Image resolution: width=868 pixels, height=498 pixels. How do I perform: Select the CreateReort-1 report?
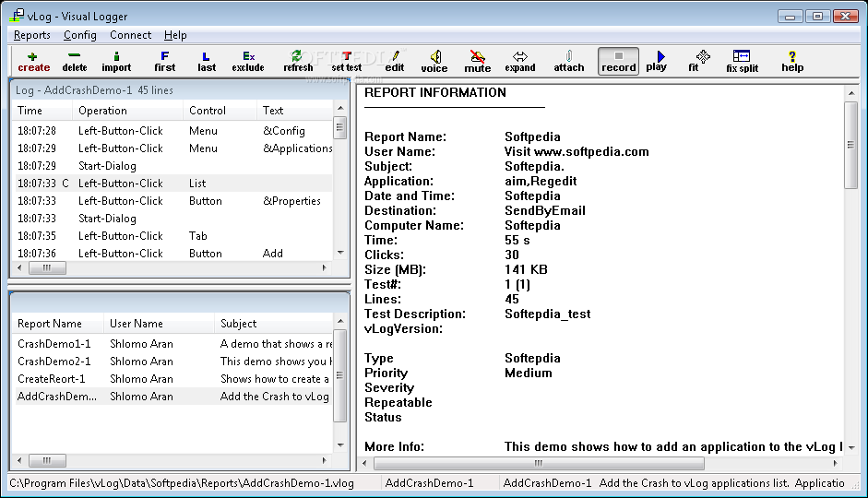(x=173, y=379)
